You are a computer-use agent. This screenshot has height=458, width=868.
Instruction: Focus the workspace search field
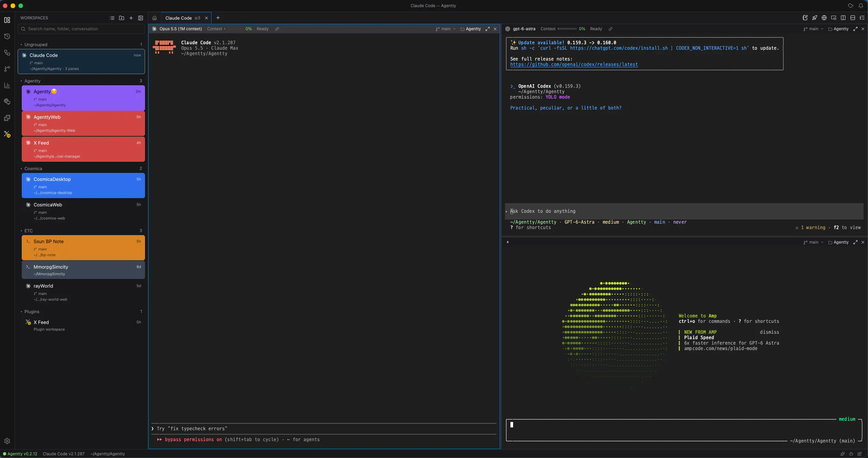[x=82, y=29]
